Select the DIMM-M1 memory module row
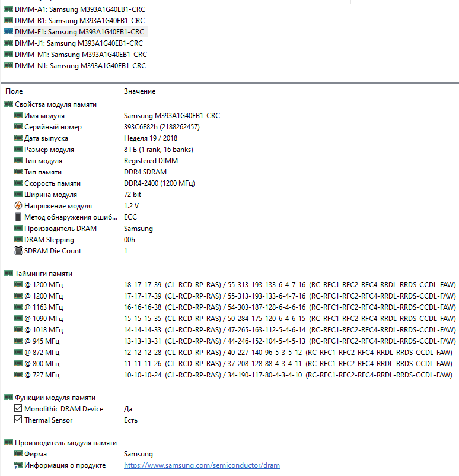Image resolution: width=459 pixels, height=476 pixels. tap(81, 55)
